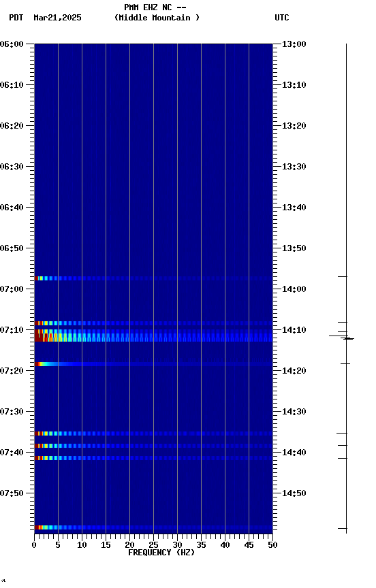
Task: Click the 15 Hz frequency axis label
Action: (106, 545)
